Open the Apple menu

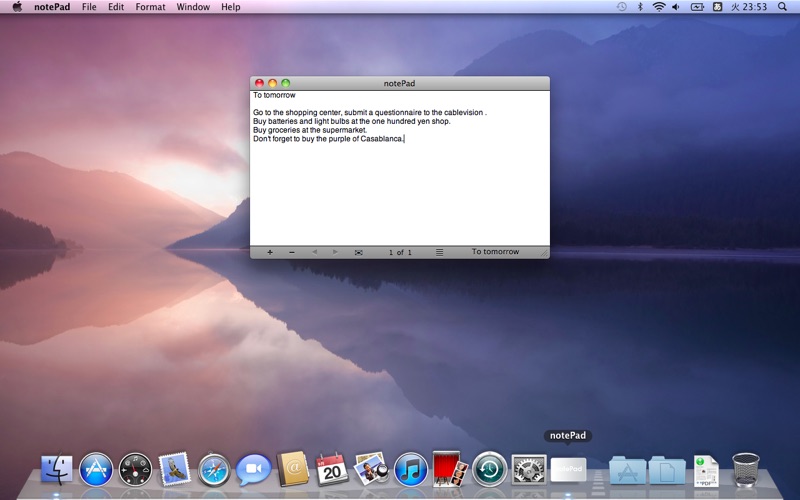pyautogui.click(x=17, y=7)
